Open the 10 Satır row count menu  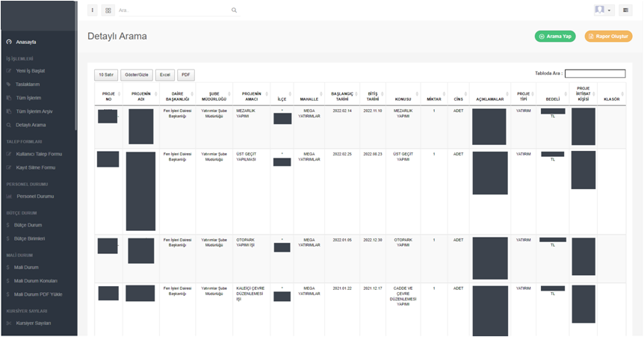click(x=105, y=75)
